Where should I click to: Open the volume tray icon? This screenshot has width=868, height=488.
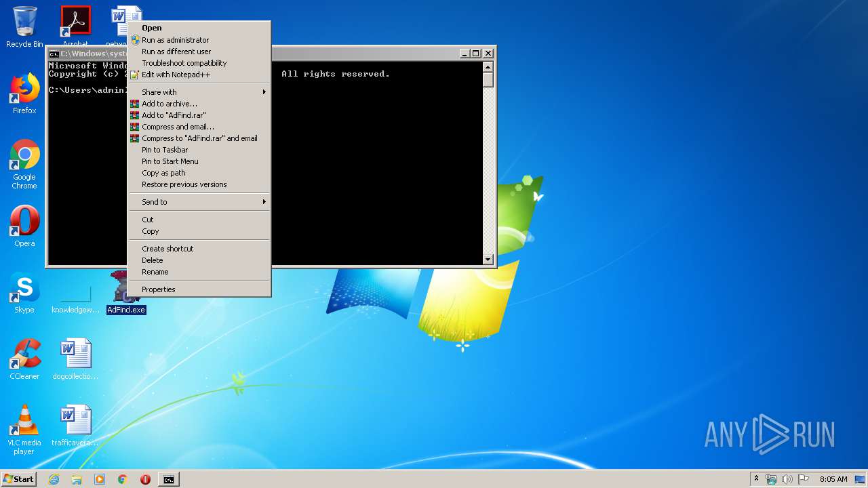click(787, 479)
